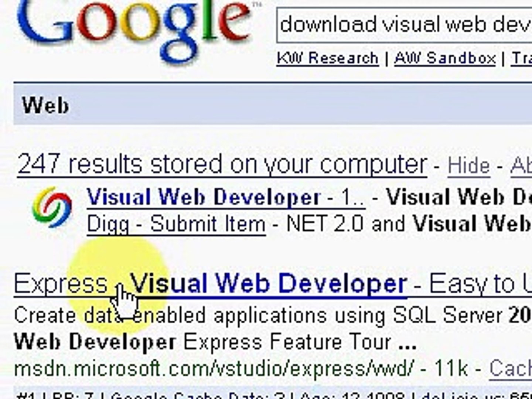
Task: Click the cut-off Tra... link after AW Sandbox
Action: (522, 58)
